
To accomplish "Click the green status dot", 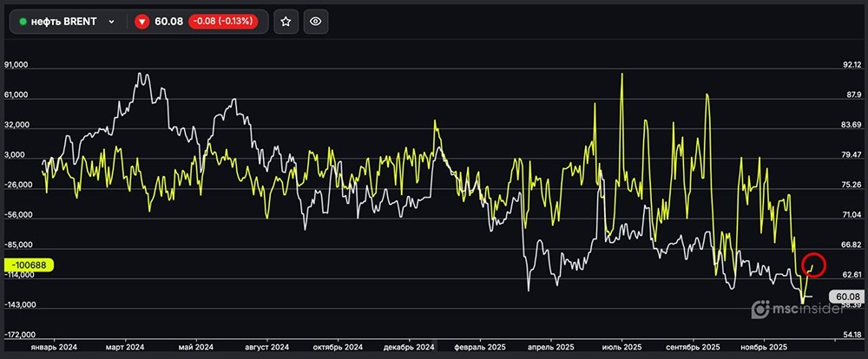I will click(x=23, y=21).
